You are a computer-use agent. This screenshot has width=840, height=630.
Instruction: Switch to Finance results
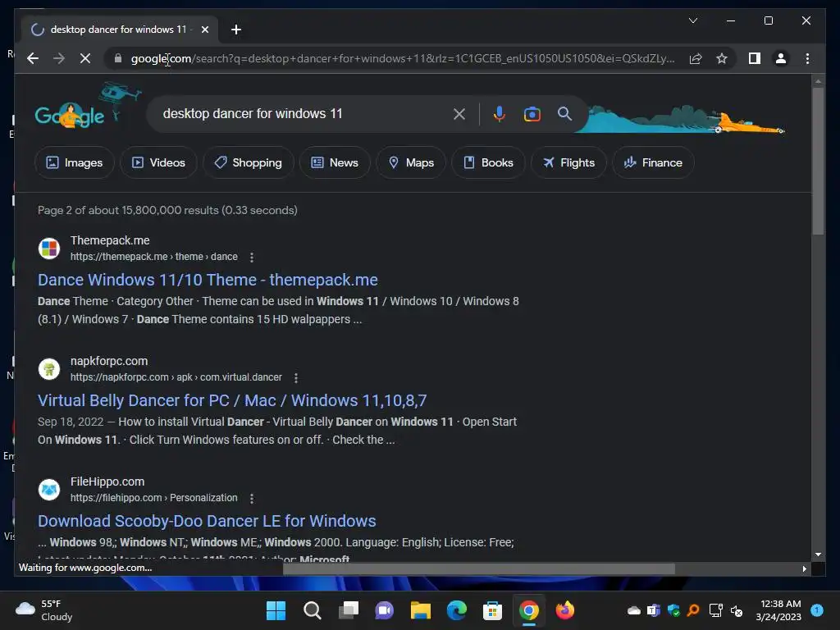pyautogui.click(x=653, y=162)
